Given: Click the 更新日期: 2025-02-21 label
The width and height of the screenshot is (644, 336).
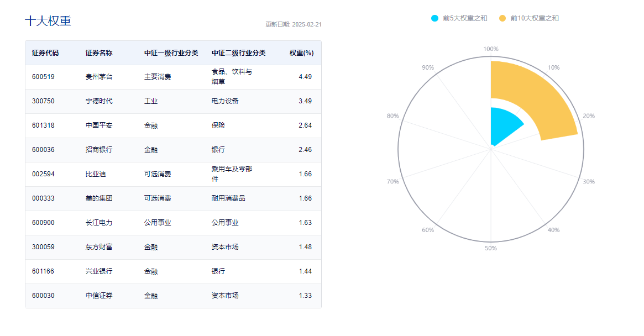Looking at the screenshot, I should 294,24.
